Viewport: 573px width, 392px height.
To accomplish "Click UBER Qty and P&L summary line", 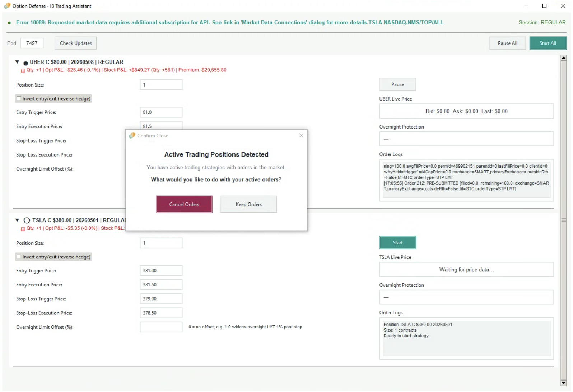I will pyautogui.click(x=126, y=70).
